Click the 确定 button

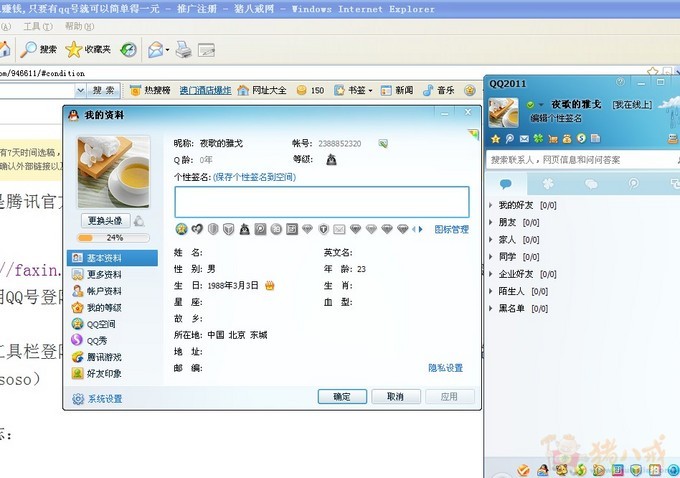click(342, 396)
